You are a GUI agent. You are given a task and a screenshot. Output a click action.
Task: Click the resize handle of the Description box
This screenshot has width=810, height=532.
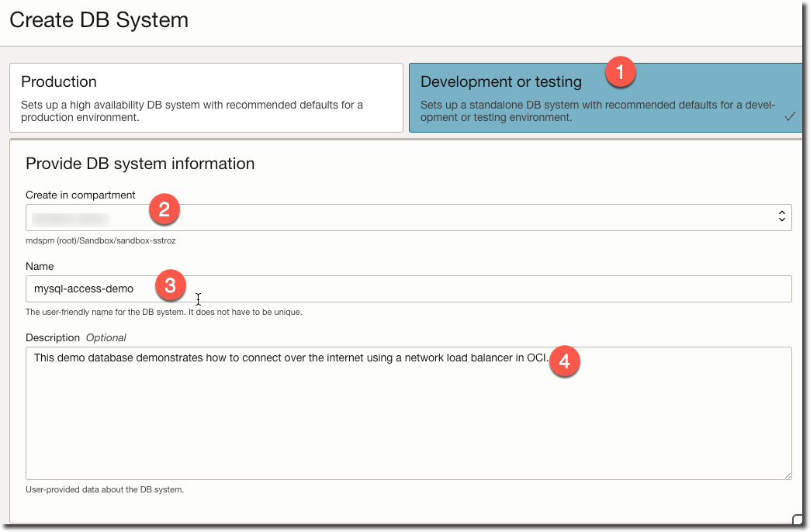pos(787,475)
